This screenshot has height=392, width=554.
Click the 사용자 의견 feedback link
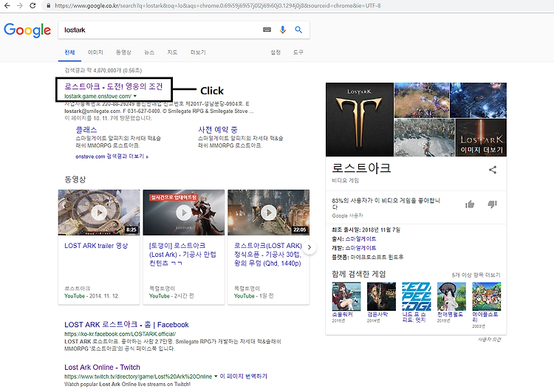click(489, 340)
